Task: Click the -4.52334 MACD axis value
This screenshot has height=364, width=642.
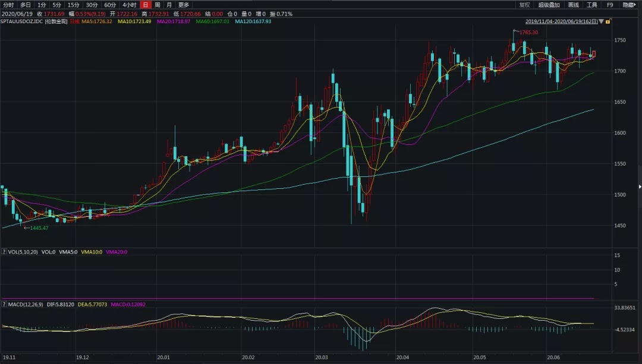Action: (x=625, y=330)
